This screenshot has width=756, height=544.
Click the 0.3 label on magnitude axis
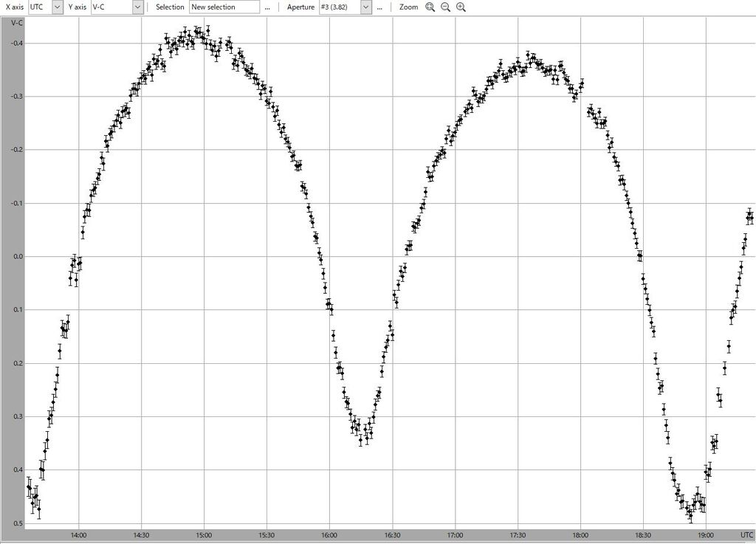point(18,416)
